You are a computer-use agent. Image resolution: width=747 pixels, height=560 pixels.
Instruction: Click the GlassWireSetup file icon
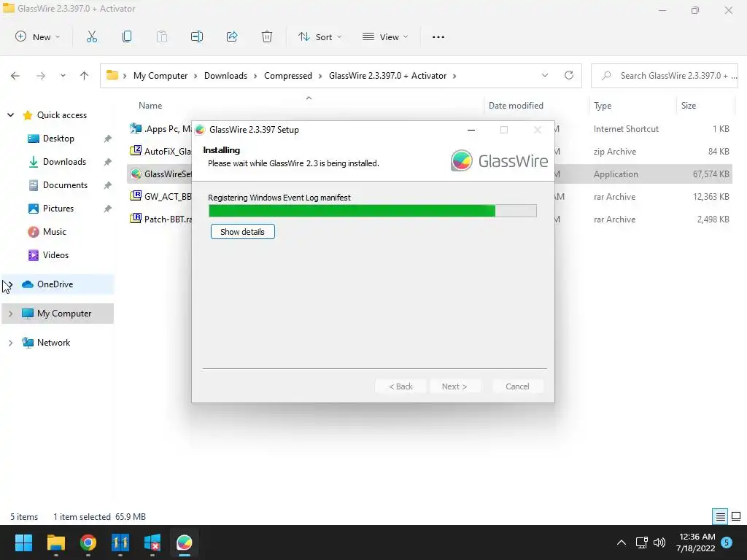click(x=136, y=174)
